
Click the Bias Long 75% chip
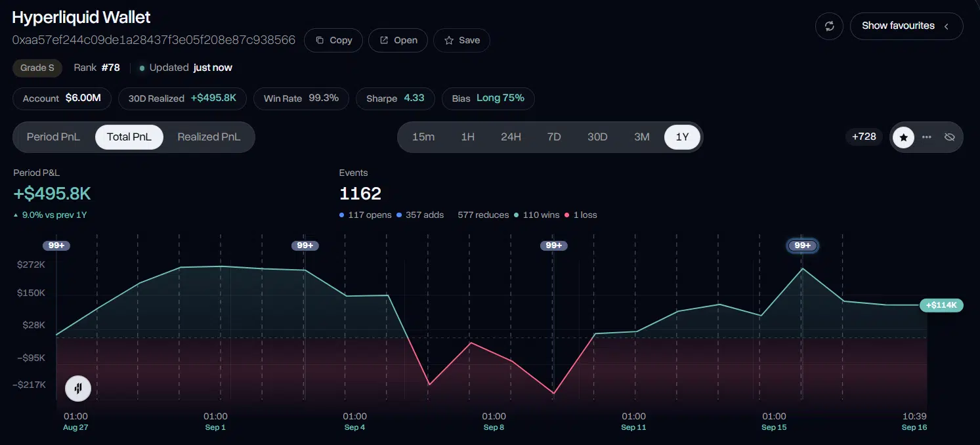point(488,98)
